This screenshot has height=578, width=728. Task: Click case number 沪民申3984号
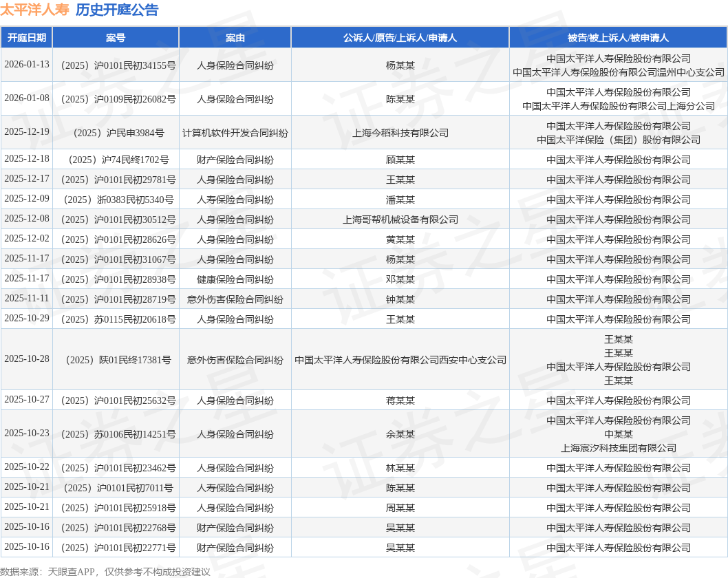(135, 133)
